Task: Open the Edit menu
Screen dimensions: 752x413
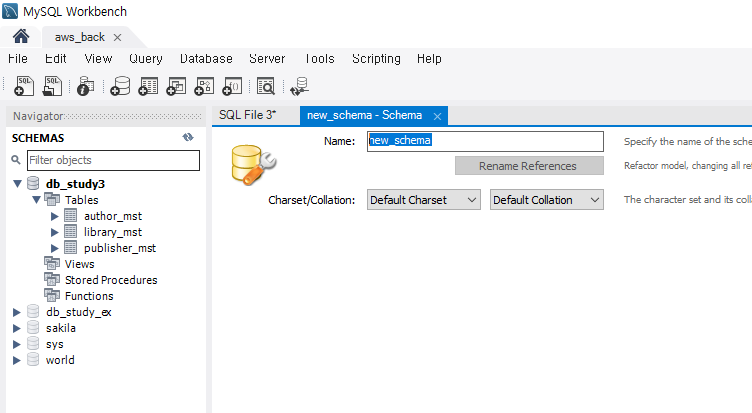Action: tap(56, 59)
